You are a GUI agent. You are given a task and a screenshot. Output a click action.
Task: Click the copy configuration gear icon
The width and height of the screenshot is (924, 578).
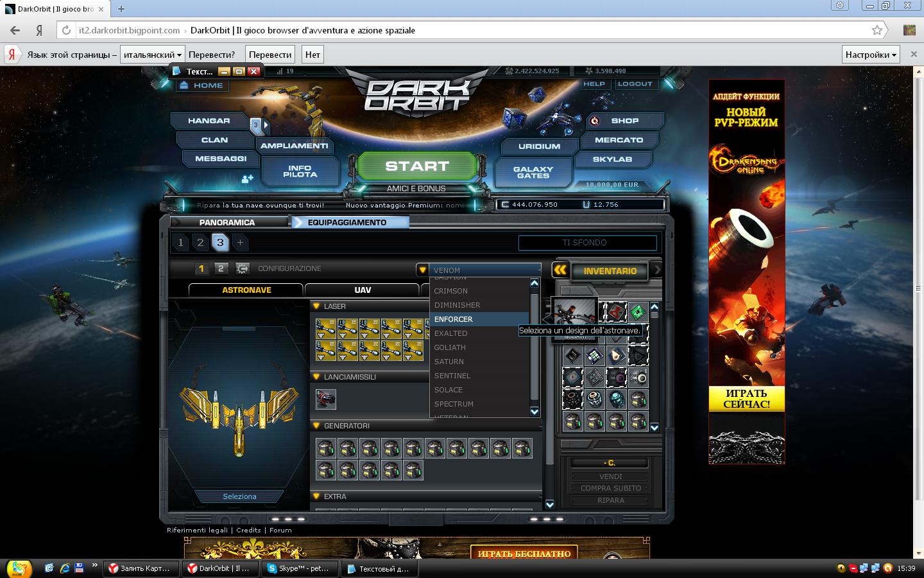(242, 268)
